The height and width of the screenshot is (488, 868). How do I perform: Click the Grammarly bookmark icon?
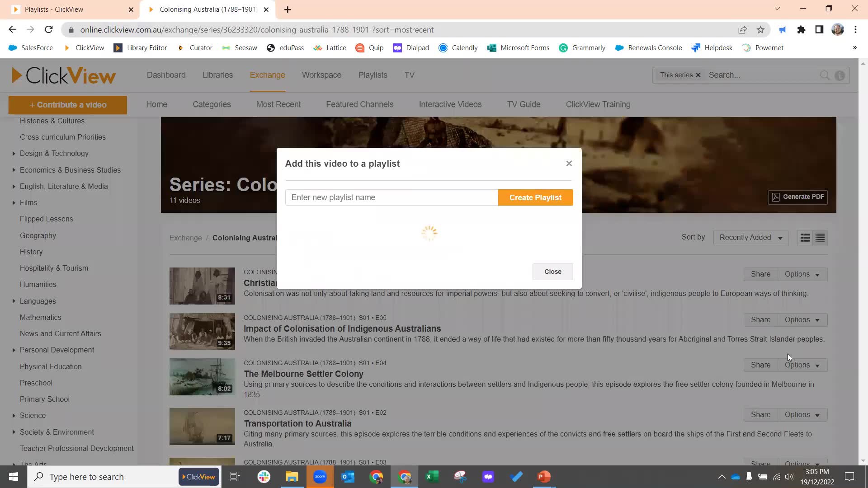click(563, 47)
